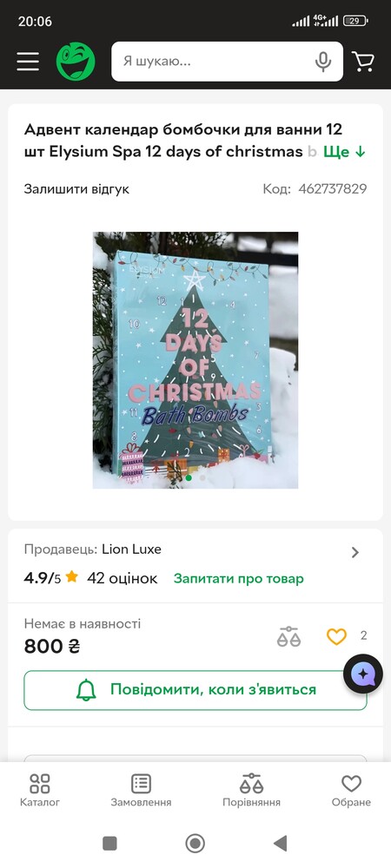Screen dimensions: 391x868
Task: Toggle the favorite heart on product
Action: [x=336, y=636]
